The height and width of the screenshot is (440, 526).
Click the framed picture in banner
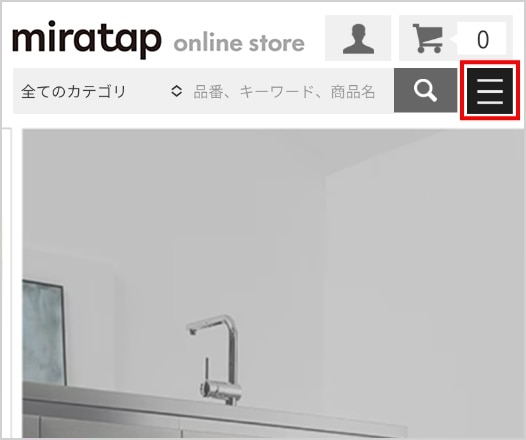click(44, 333)
